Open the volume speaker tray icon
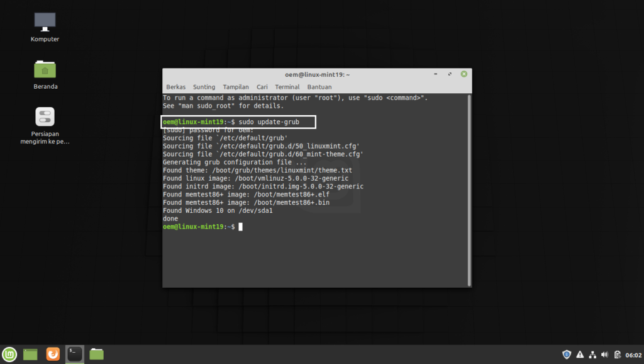 [604, 355]
